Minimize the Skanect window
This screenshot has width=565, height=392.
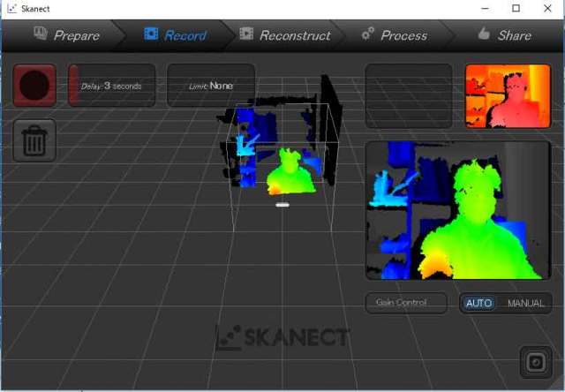pyautogui.click(x=485, y=8)
